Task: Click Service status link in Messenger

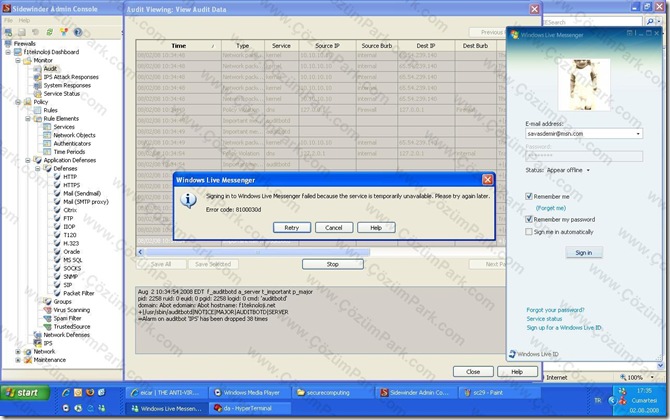Action: 544,319
